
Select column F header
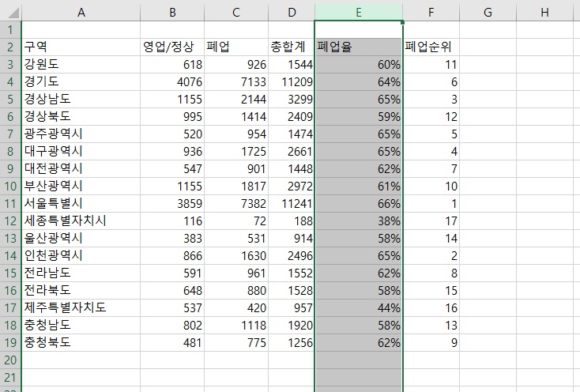click(x=431, y=13)
